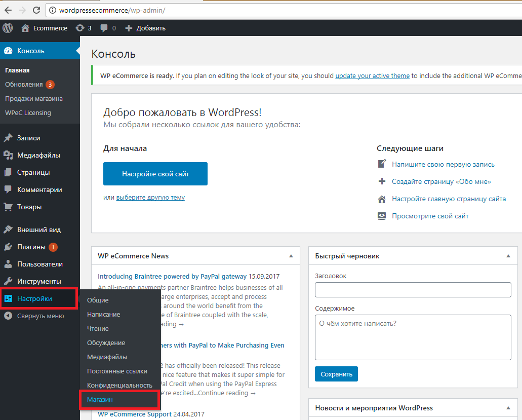The width and height of the screenshot is (522, 420).
Task: Click the Комментарии sidebar bubble icon
Action: pos(8,190)
